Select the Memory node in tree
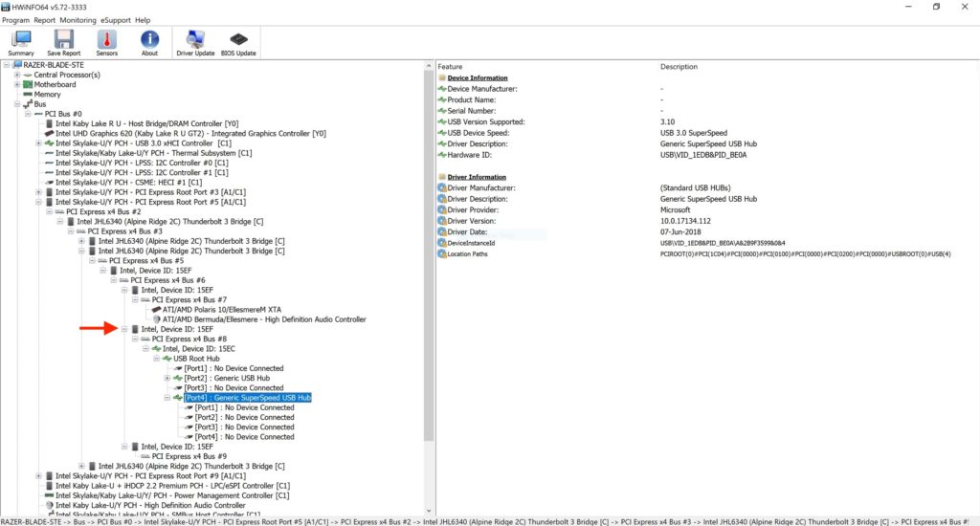 pos(47,95)
